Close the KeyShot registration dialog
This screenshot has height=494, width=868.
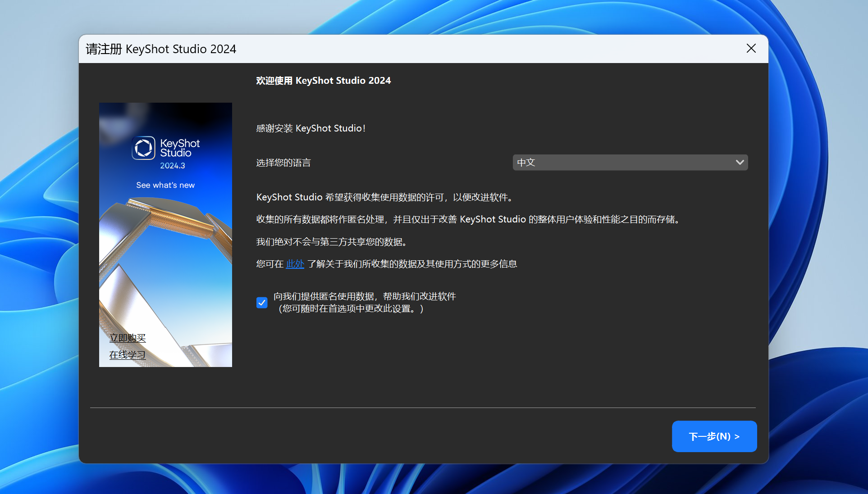751,49
